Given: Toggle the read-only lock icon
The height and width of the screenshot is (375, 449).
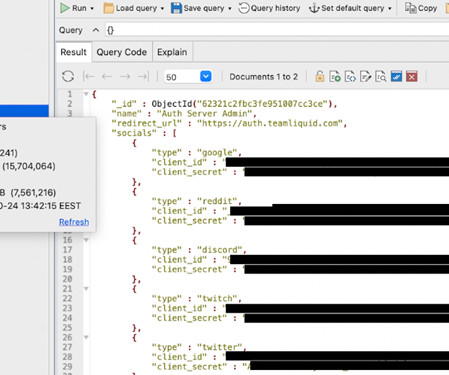Looking at the screenshot, I should click(320, 77).
